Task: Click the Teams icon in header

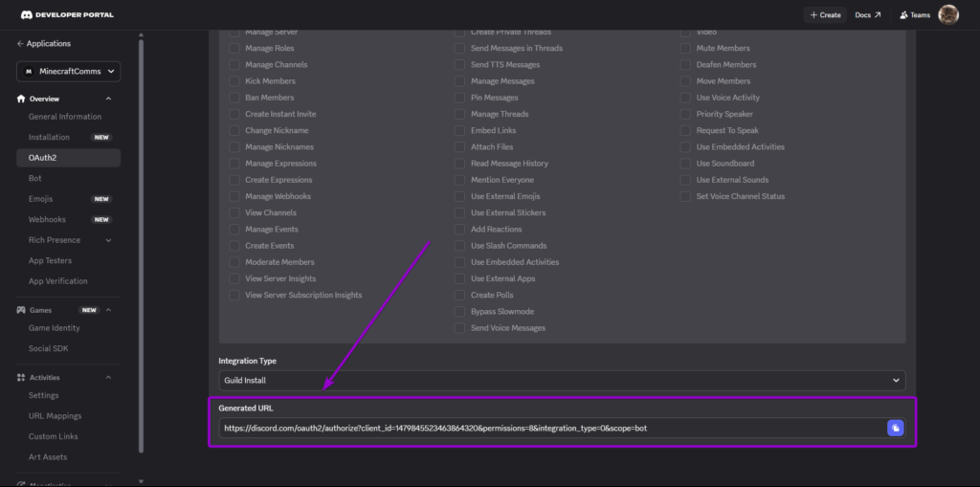Action: point(903,15)
